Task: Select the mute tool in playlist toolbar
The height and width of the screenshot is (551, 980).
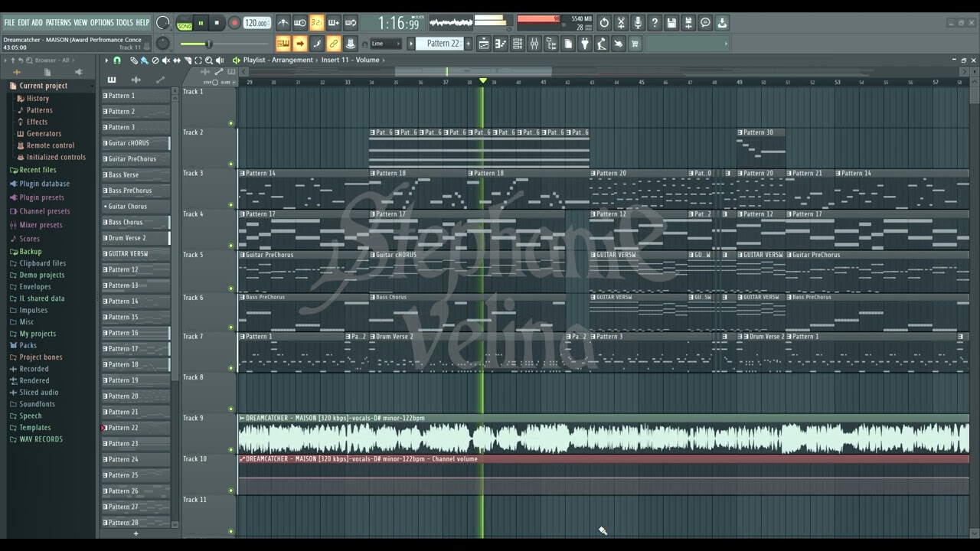Action: tap(165, 60)
